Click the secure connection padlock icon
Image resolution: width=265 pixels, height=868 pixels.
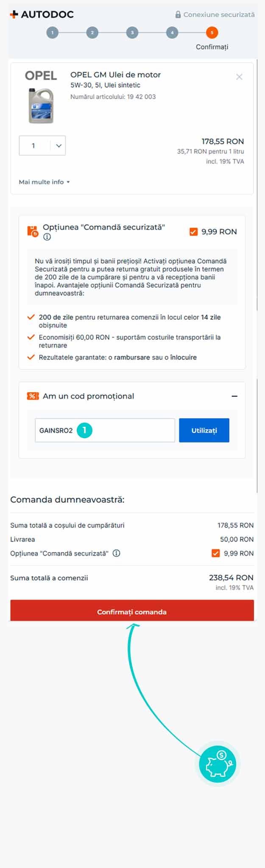178,14
